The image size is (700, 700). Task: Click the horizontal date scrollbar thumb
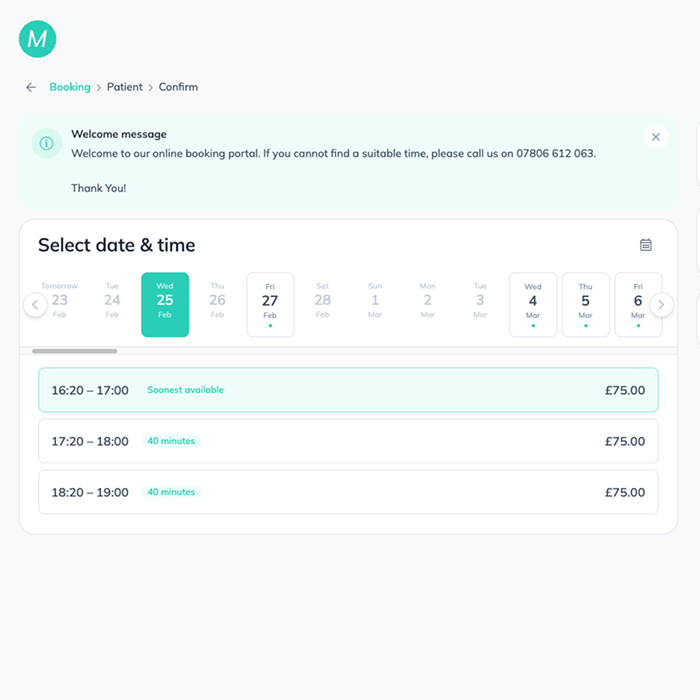[x=74, y=351]
